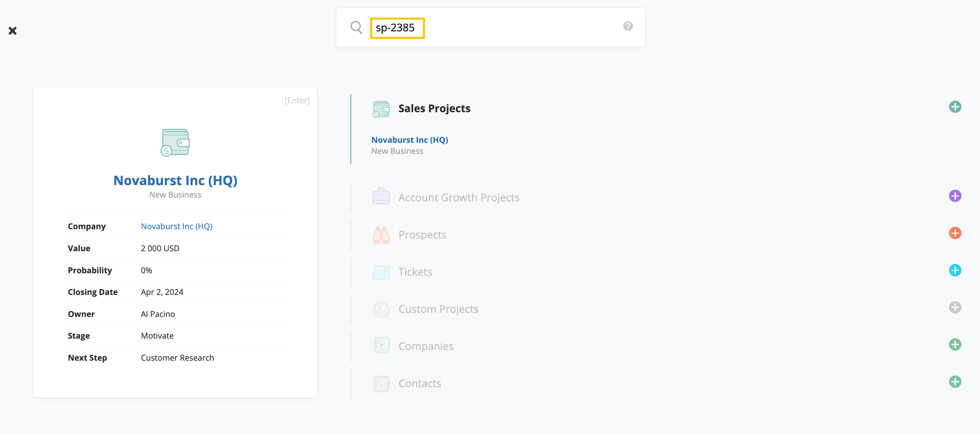Open the Novaburst Inc (HQ) title in the preview card
Screen dimensions: 980x435
(175, 180)
